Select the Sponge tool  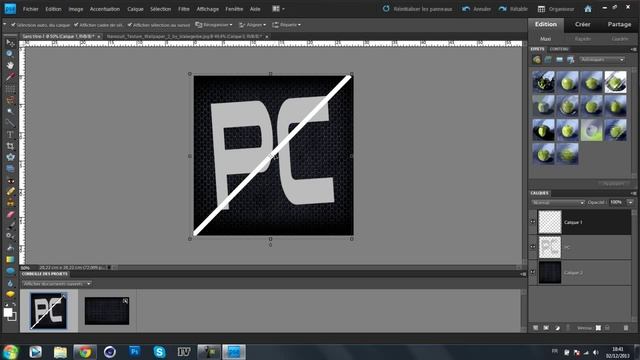point(10,294)
